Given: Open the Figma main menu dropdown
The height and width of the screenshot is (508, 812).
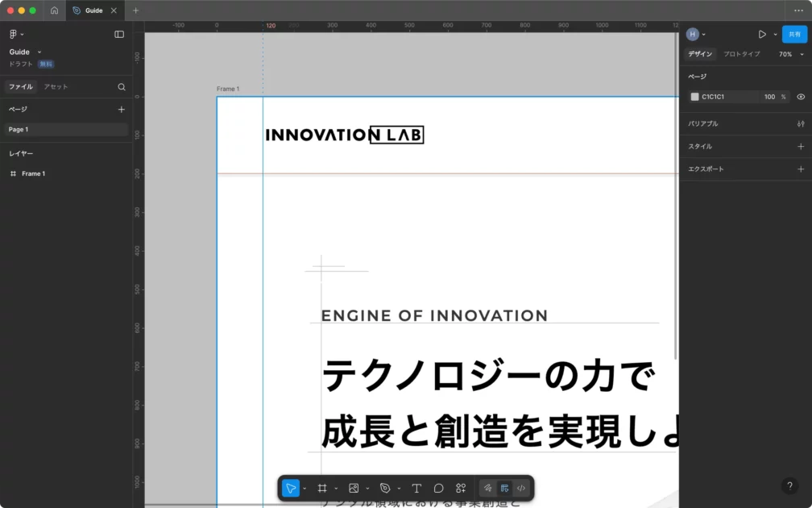Looking at the screenshot, I should 16,34.
